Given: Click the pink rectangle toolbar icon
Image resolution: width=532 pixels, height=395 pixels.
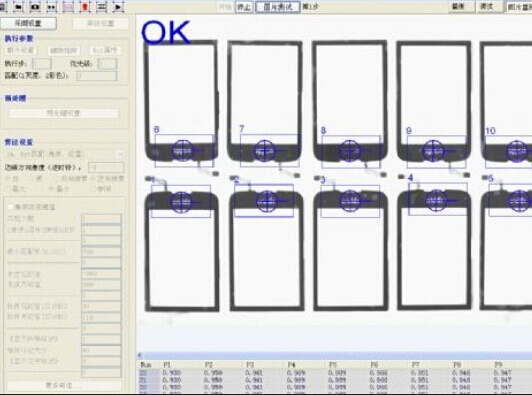Looking at the screenshot, I should pos(69,6).
